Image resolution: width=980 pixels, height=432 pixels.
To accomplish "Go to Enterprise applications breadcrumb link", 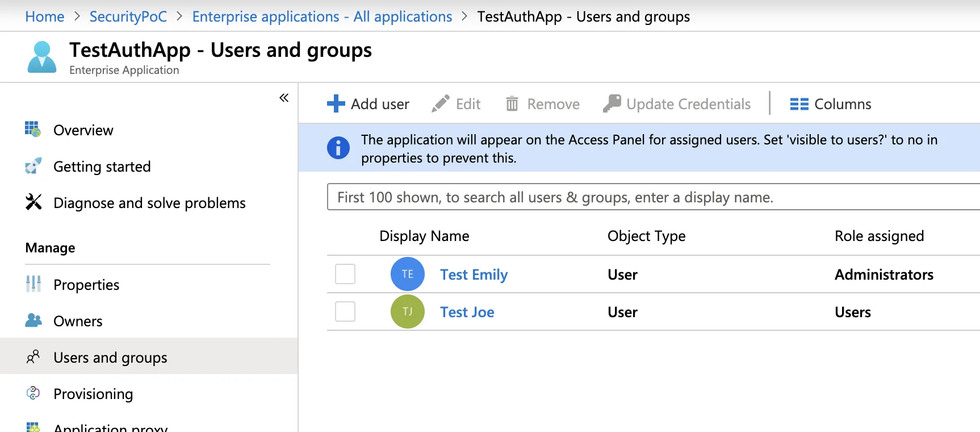I will click(322, 16).
